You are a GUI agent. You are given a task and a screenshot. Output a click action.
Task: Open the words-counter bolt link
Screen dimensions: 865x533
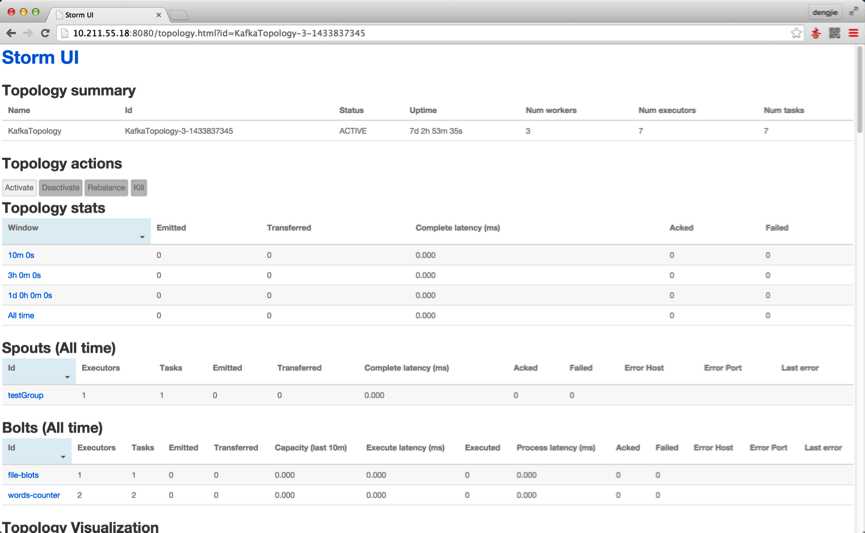point(34,495)
